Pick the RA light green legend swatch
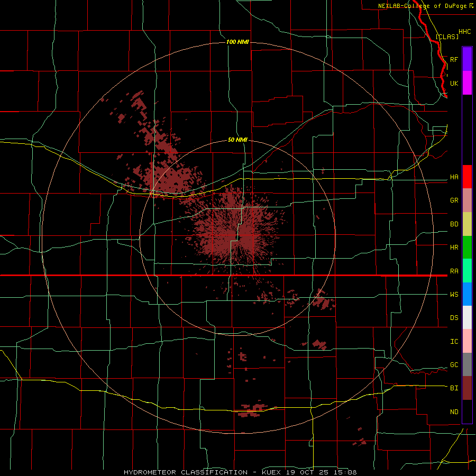Image resolution: width=476 pixels, height=476 pixels. pyautogui.click(x=467, y=271)
